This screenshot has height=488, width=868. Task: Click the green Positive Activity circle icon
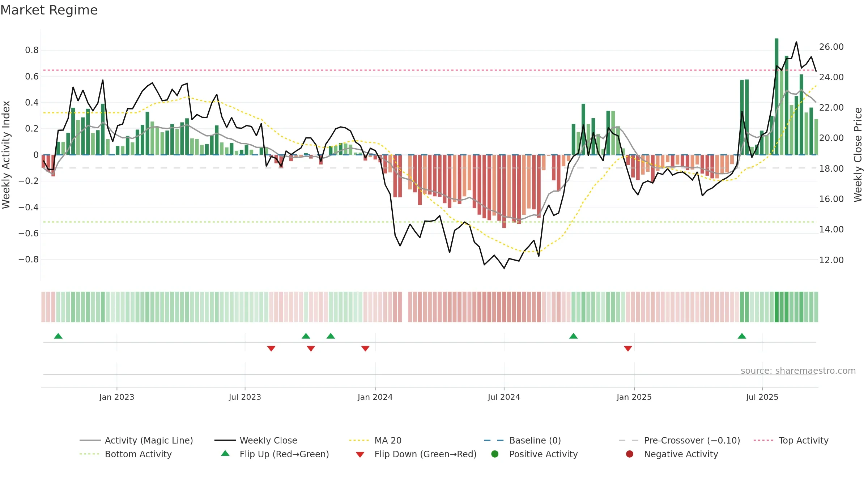pos(495,454)
